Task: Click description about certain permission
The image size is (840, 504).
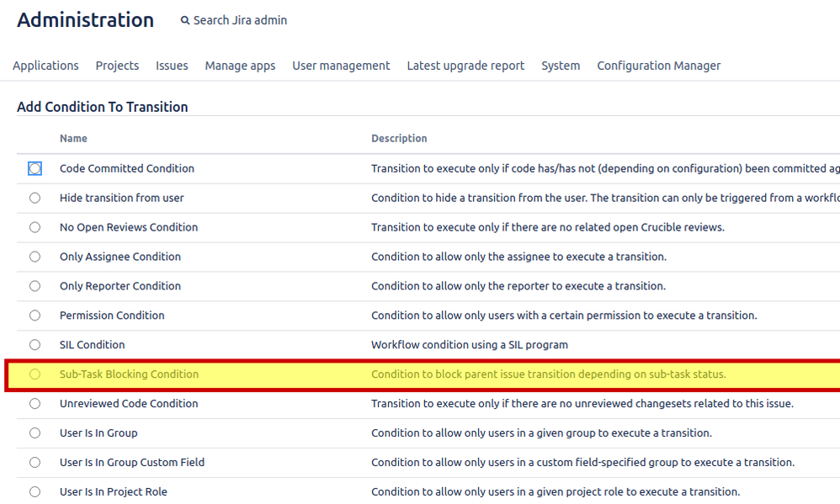Action: coord(564,316)
